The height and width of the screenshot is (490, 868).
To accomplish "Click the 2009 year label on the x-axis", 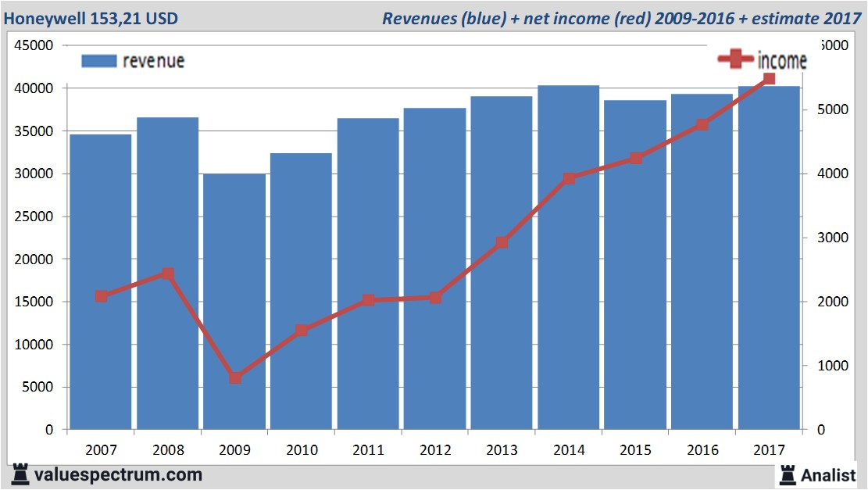I will coord(234,449).
